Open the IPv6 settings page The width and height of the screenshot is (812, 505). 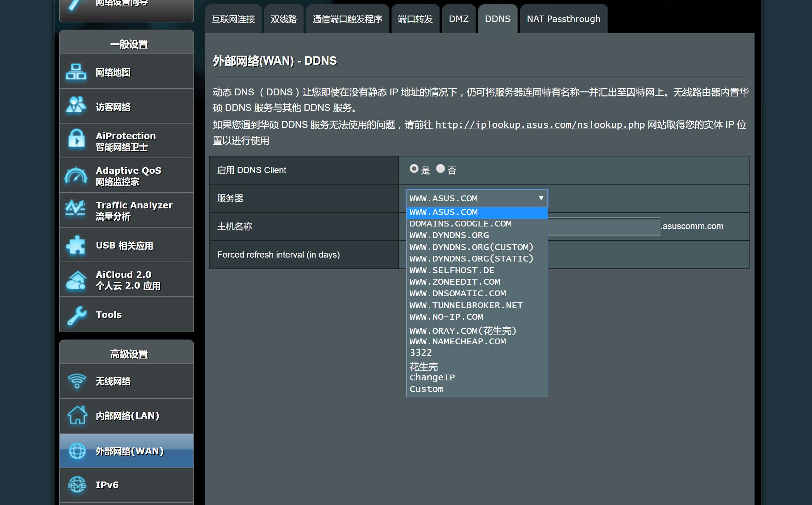point(107,485)
